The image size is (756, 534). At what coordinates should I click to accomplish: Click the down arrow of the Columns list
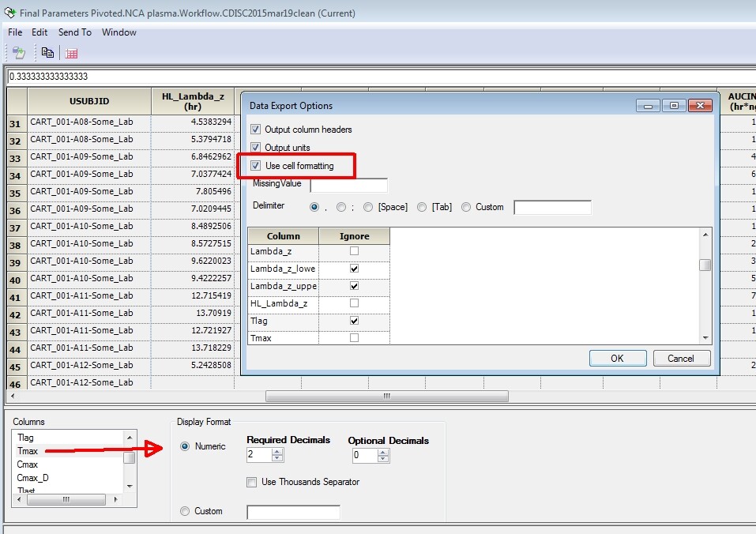(x=130, y=487)
